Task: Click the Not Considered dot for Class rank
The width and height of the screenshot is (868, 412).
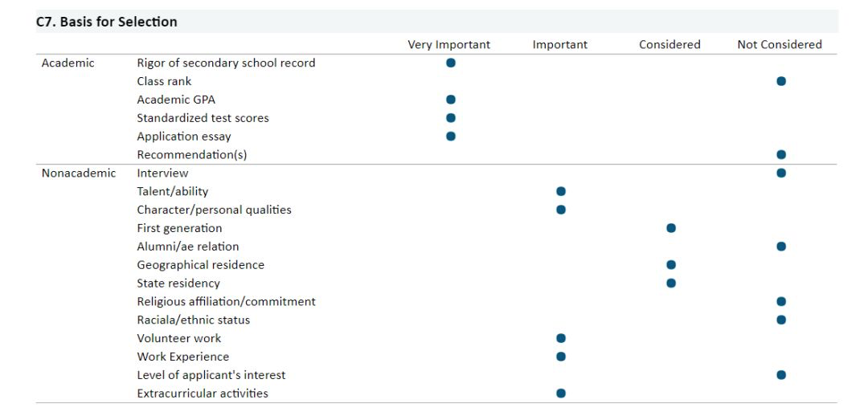Action: tap(781, 81)
